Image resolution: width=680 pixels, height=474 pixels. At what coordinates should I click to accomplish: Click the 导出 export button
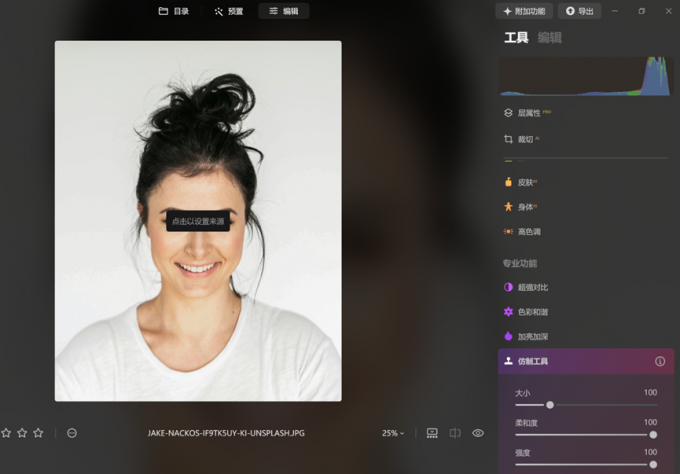[x=579, y=11]
